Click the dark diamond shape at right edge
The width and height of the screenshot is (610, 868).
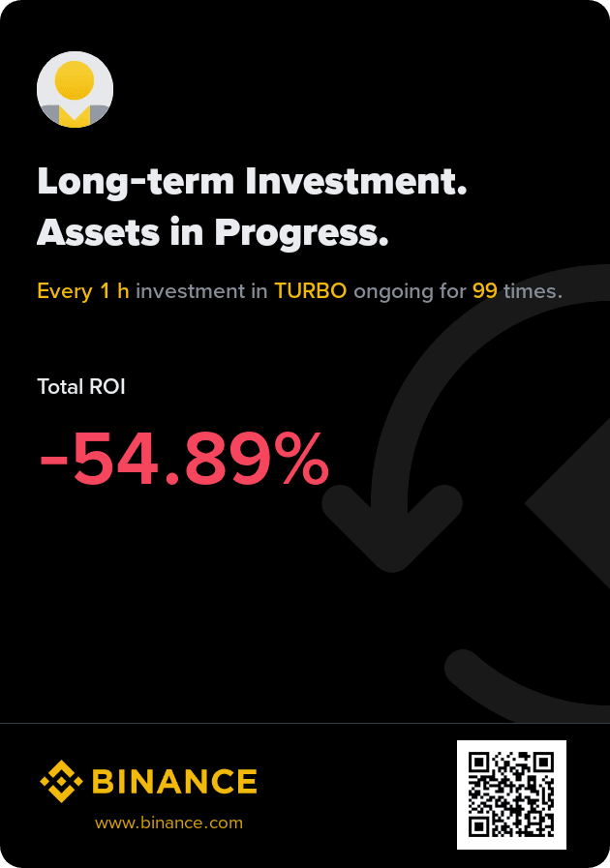571,503
